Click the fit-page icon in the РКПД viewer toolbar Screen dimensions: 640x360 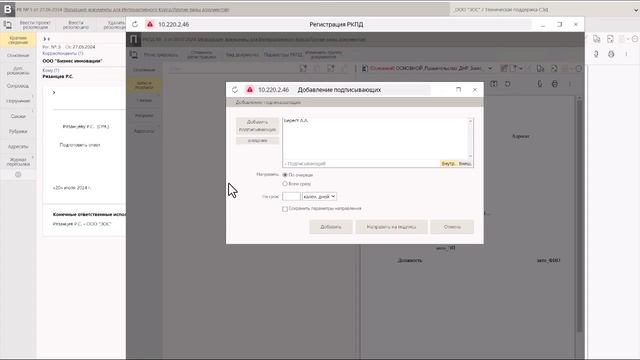coord(494,84)
